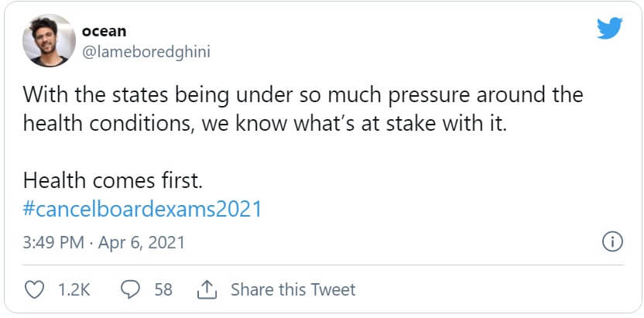Viewport: 644px width, 318px height.
Task: Visit the @lameboredghini handle
Action: (x=146, y=51)
